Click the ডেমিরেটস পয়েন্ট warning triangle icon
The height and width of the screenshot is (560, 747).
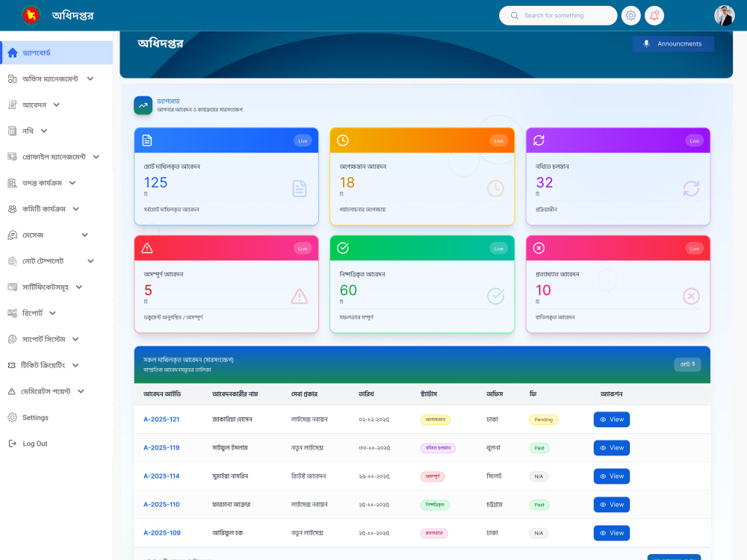pyautogui.click(x=12, y=391)
